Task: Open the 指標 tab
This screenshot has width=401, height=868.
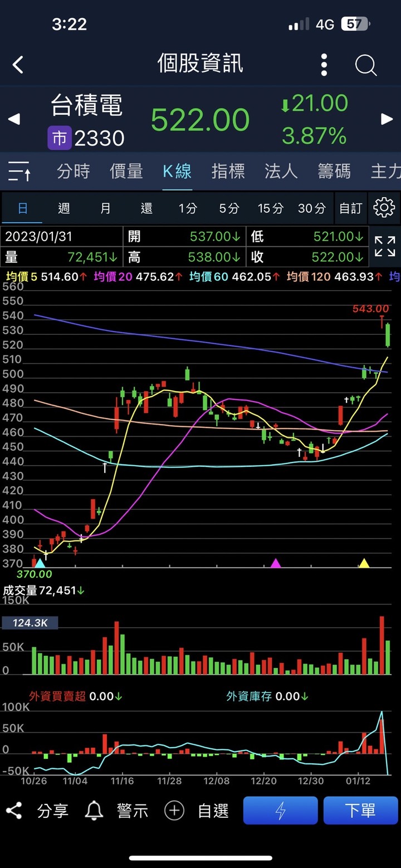Action: click(228, 172)
